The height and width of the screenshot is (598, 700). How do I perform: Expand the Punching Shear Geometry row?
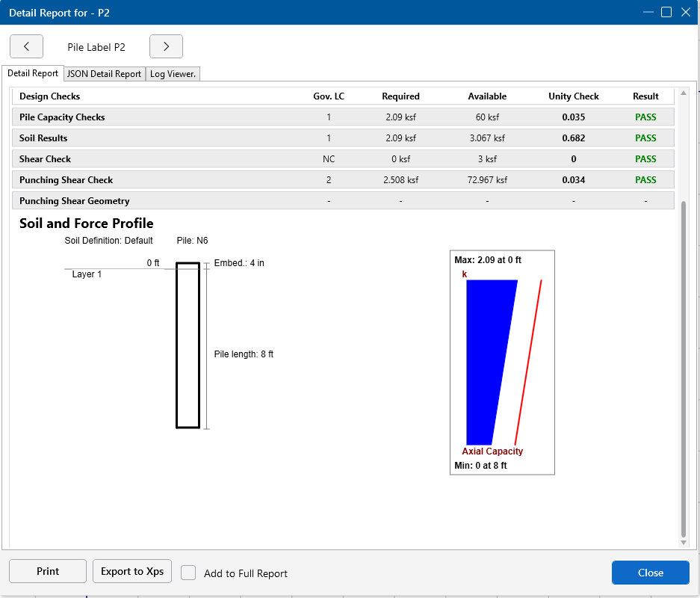pos(74,201)
